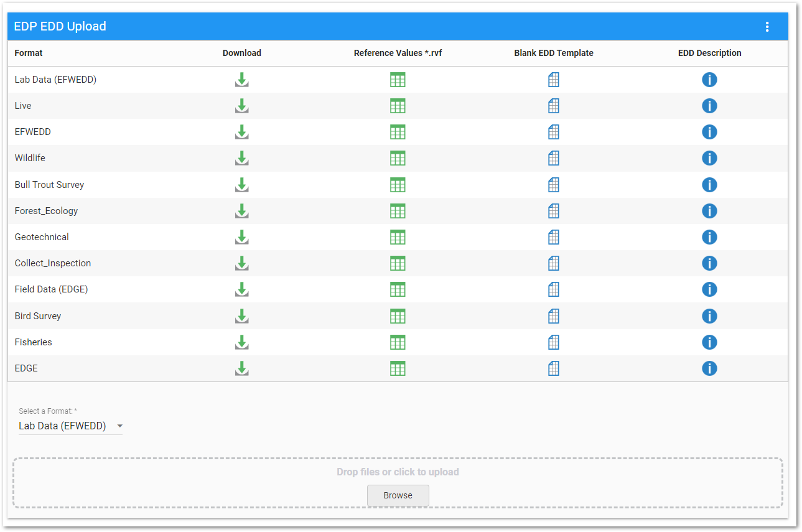Download the Bird Survey format
The height and width of the screenshot is (532, 802).
242,316
